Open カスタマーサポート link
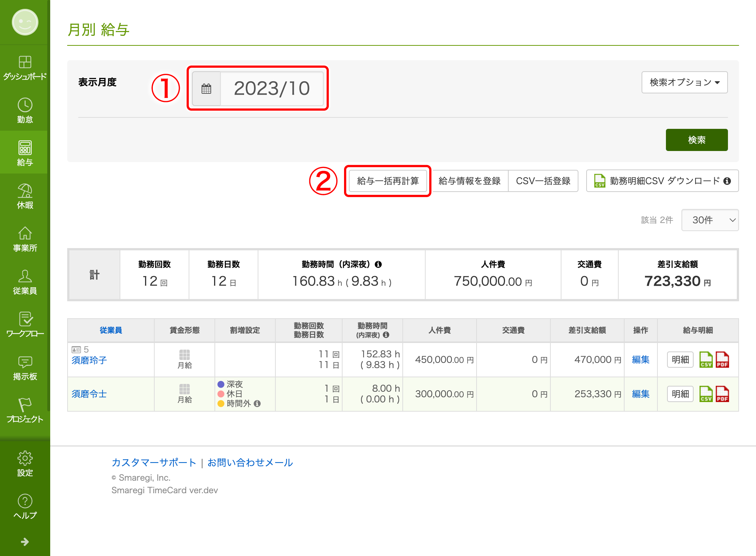Screen dimensions: 756x556 (154, 463)
